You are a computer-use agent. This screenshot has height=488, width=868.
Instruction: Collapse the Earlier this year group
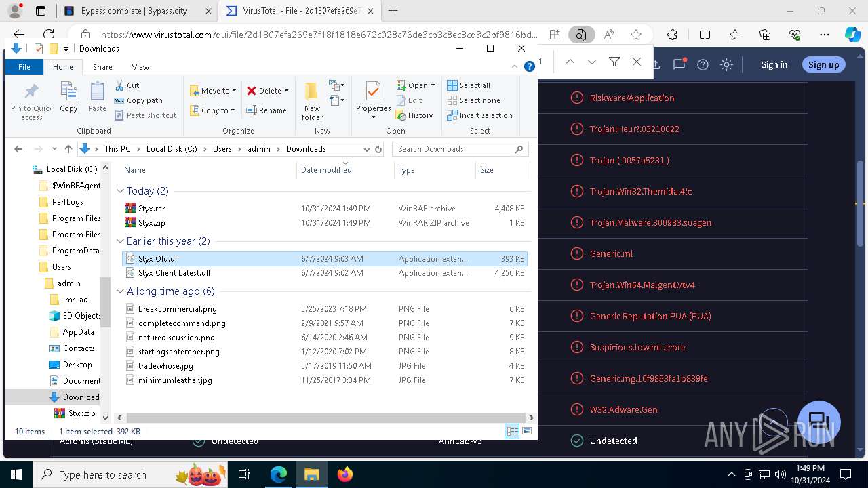[x=120, y=241]
